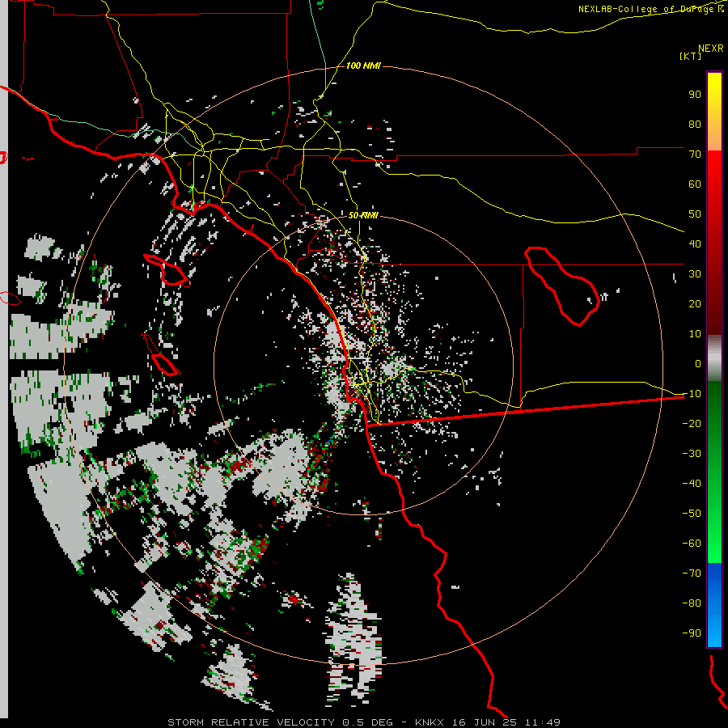Click the positive 60 scale value

pos(695,184)
